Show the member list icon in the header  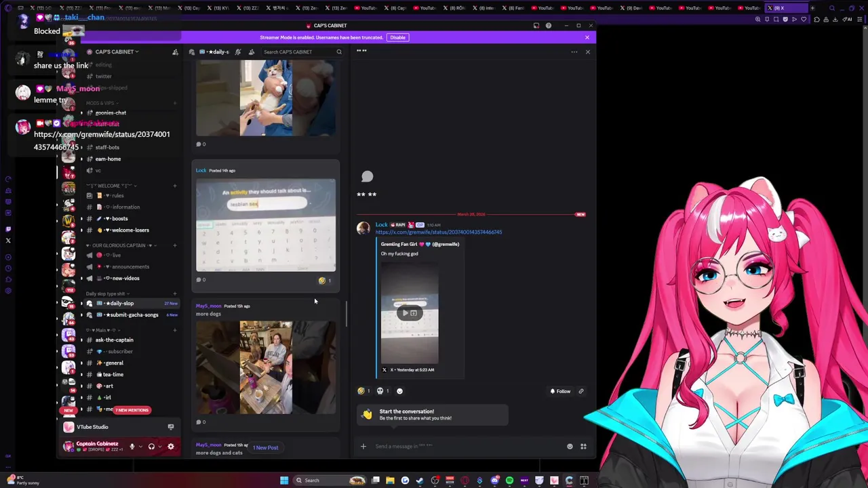(x=251, y=52)
